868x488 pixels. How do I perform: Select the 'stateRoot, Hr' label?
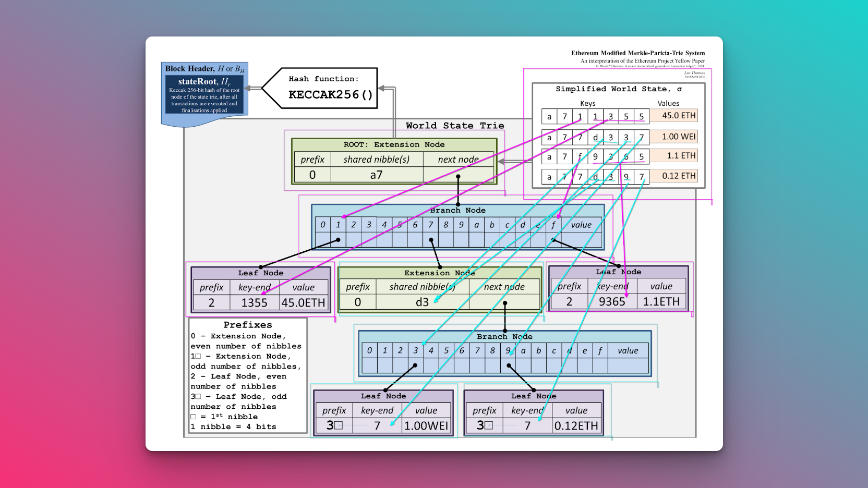tap(204, 81)
